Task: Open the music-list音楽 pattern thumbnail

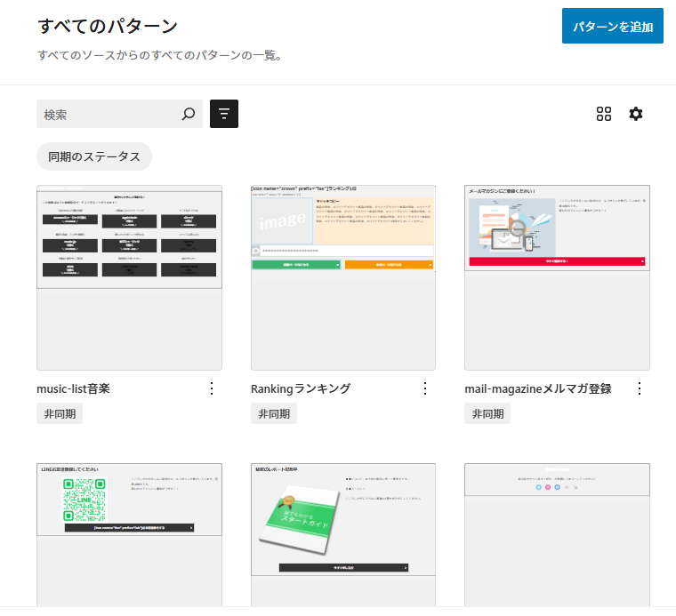Action: pyautogui.click(x=129, y=277)
